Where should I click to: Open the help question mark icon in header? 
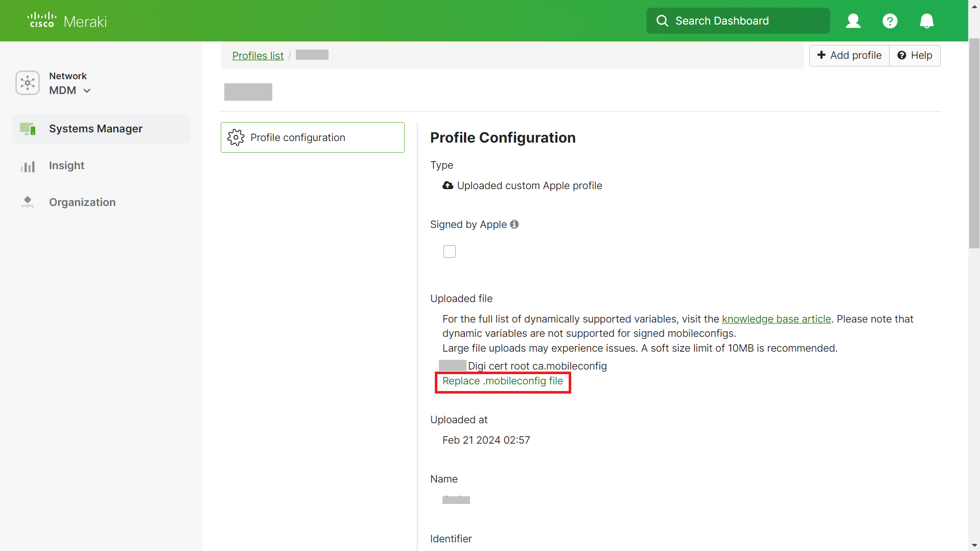coord(890,21)
